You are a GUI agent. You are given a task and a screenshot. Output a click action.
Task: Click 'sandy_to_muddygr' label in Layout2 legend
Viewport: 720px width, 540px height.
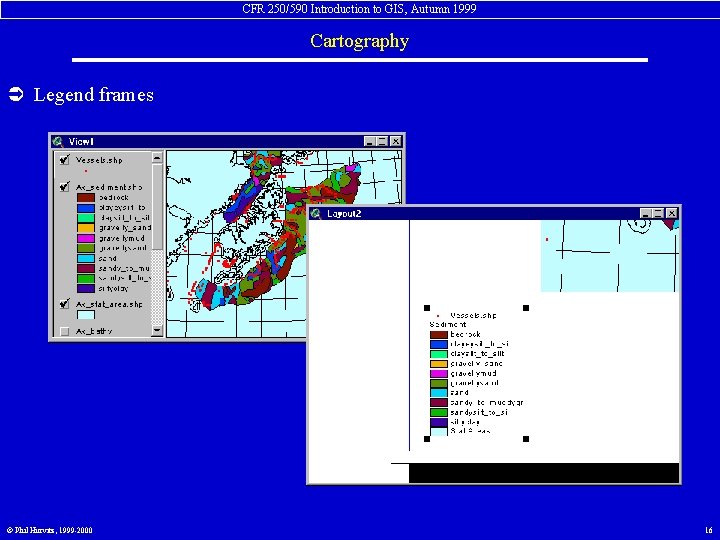click(x=487, y=402)
